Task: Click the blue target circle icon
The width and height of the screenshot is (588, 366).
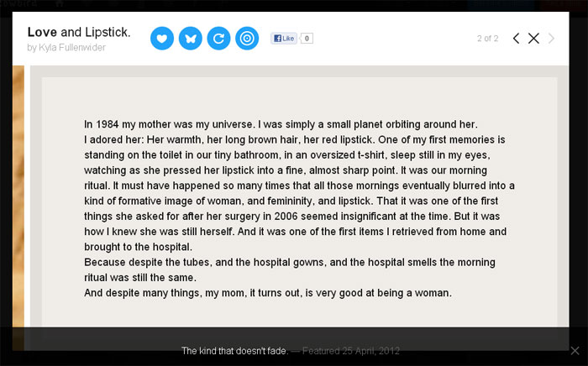Action: 246,38
